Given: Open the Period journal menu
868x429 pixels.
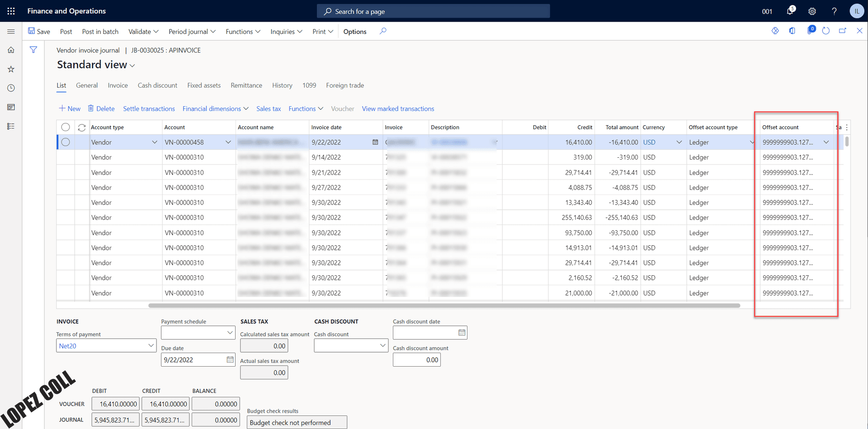Looking at the screenshot, I should tap(192, 31).
